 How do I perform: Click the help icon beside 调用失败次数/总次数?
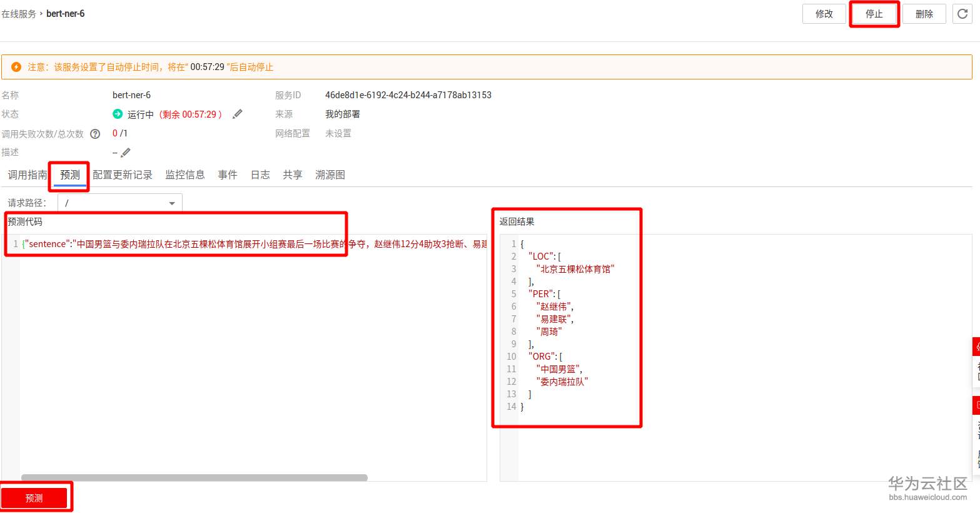pos(95,133)
